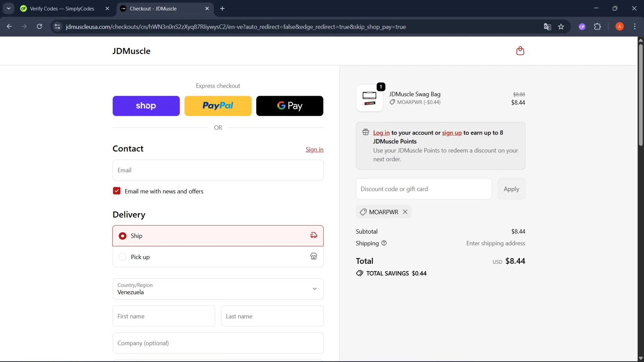Close the Verify Codes SimplyCodes tab

107,9
